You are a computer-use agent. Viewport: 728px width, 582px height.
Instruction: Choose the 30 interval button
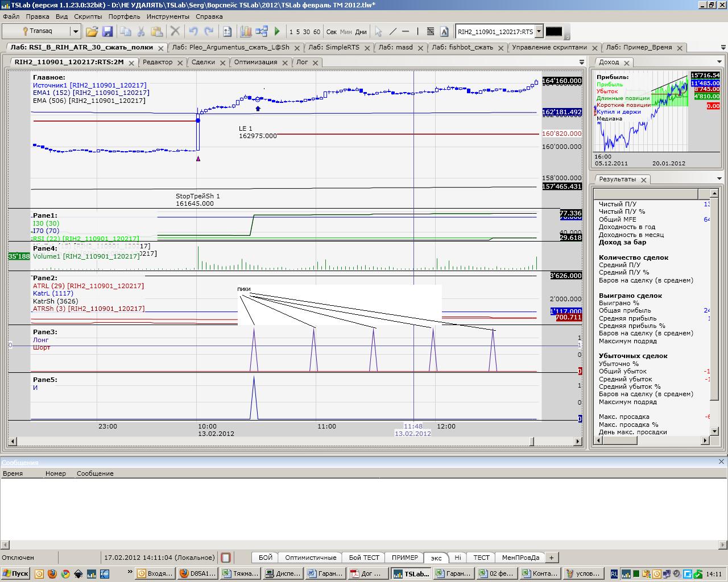[x=307, y=32]
